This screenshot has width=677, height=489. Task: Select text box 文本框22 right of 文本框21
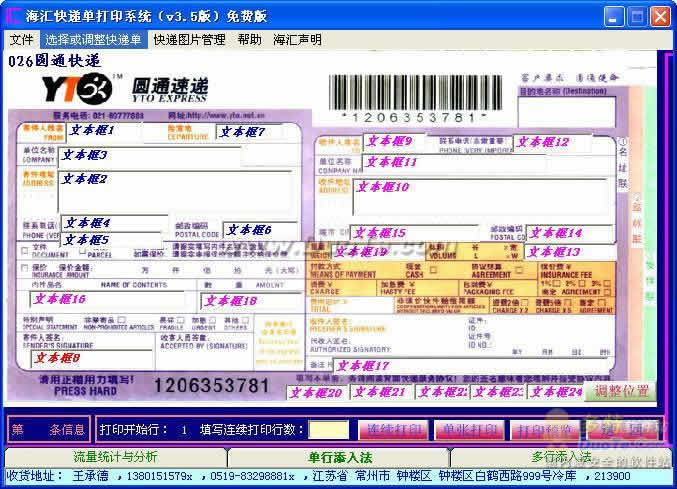[443, 392]
